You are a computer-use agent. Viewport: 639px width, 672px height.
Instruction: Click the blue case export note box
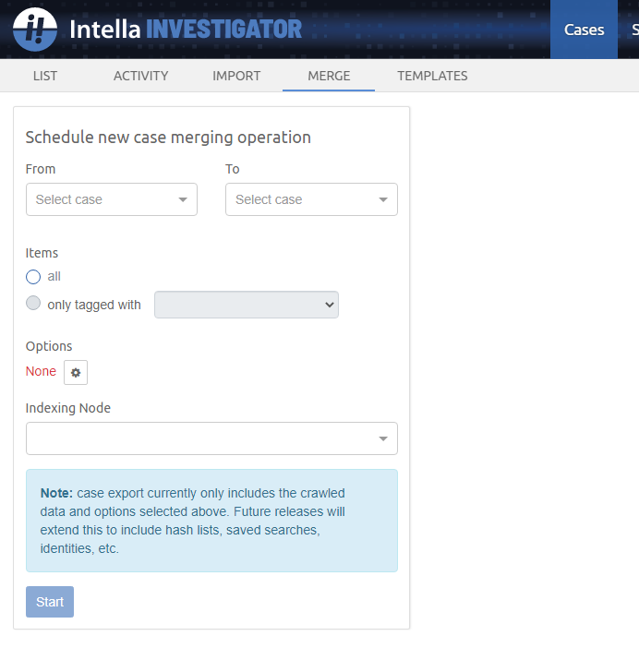click(211, 521)
